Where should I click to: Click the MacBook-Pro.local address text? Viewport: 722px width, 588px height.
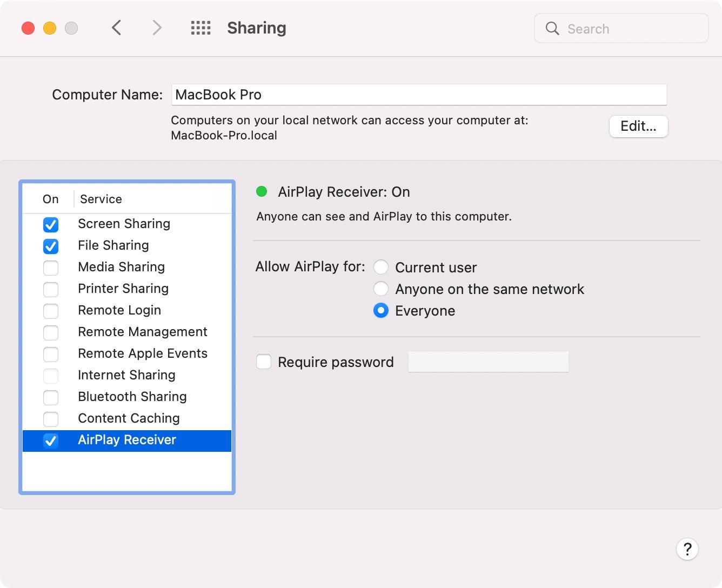(224, 135)
